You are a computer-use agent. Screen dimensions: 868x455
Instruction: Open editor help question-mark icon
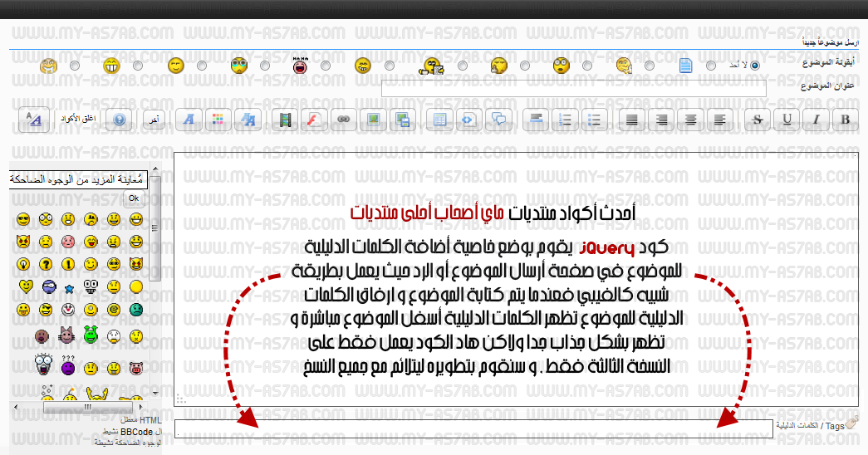(119, 120)
